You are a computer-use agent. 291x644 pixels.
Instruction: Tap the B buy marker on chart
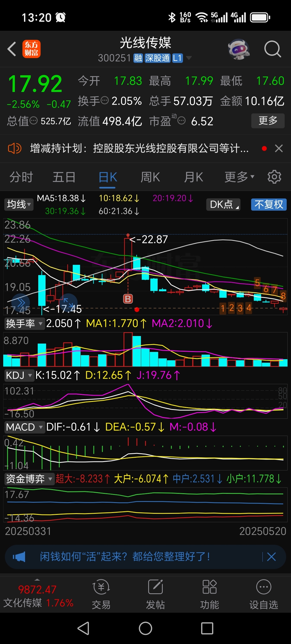click(128, 299)
